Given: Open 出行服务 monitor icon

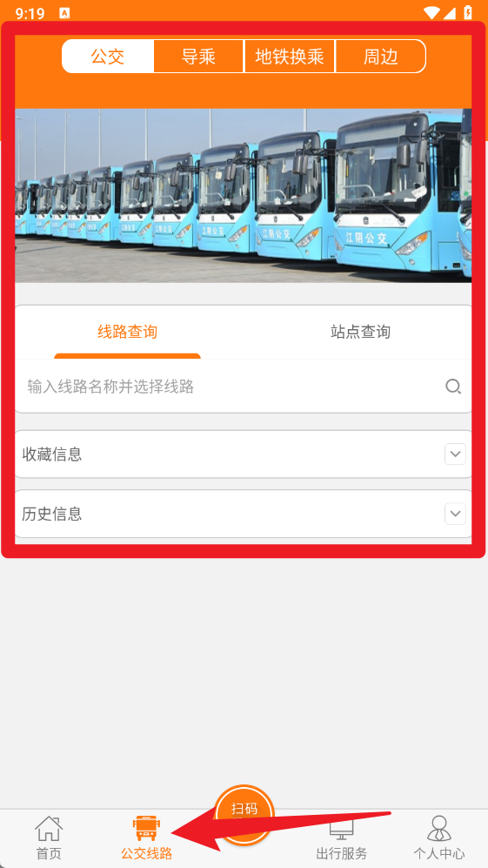Looking at the screenshot, I should coord(341,829).
